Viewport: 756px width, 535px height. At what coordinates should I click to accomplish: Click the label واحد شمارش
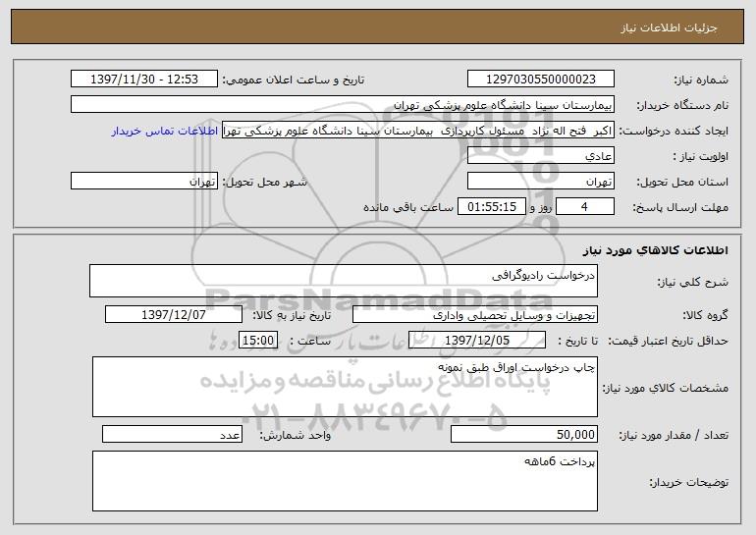pyautogui.click(x=296, y=435)
